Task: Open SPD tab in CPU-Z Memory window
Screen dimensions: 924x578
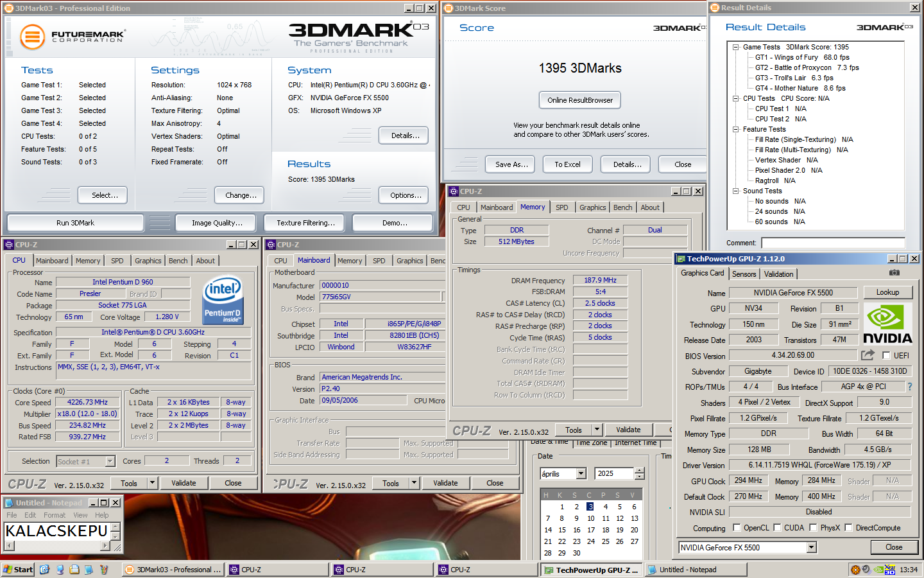Action: pos(561,207)
